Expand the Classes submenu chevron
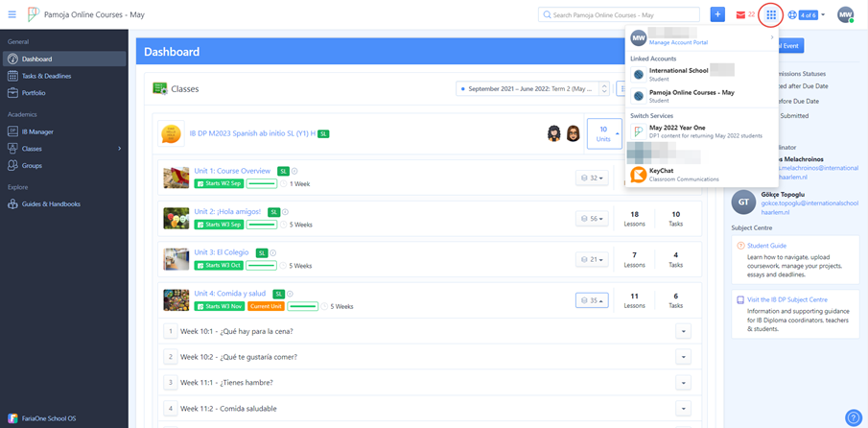The image size is (868, 428). 120,149
